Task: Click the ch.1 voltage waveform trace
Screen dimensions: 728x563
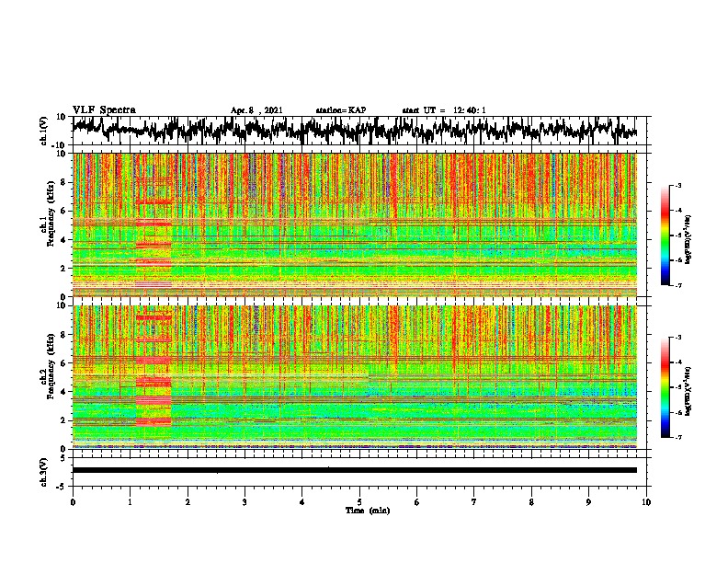Action: coord(354,130)
